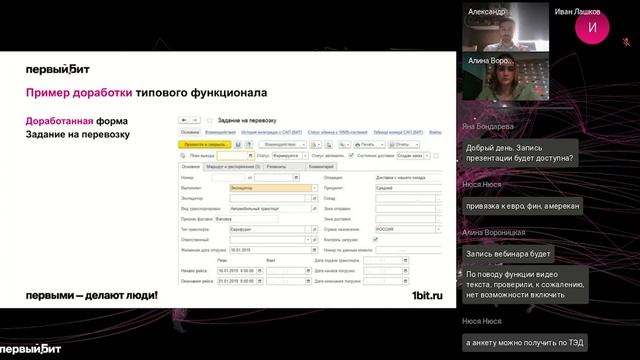This screenshot has width=640, height=360.
Task: Toggle the checkbox before Состояние доставки
Action: (x=351, y=156)
